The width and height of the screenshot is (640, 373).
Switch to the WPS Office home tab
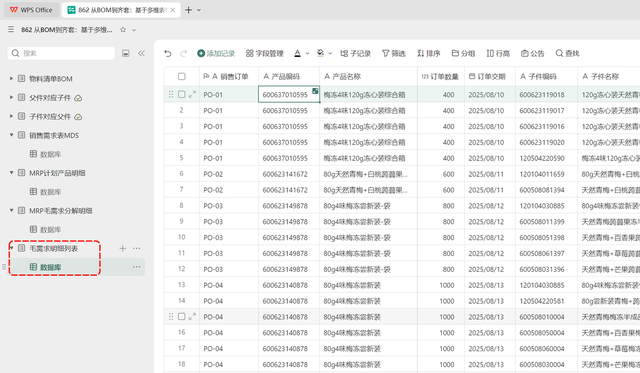click(31, 10)
